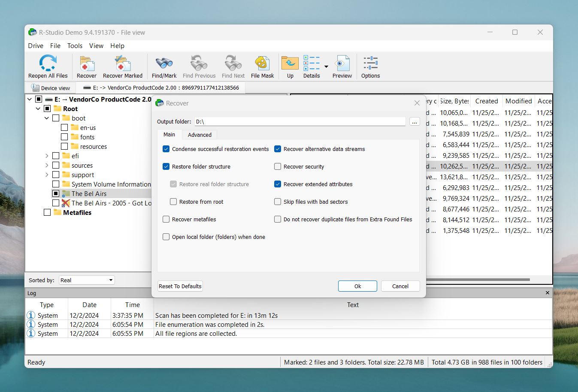Enable Skip files with bad sectors

[278, 202]
